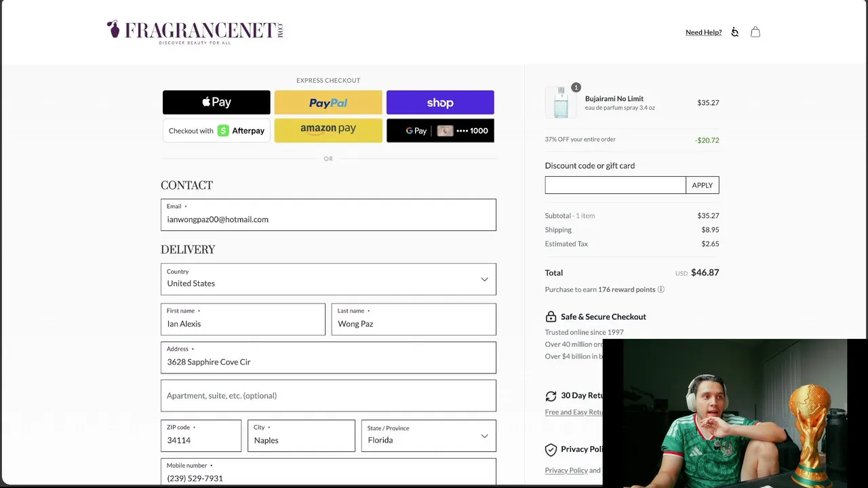Click the total amount $46.87
The width and height of the screenshot is (868, 488).
point(705,272)
